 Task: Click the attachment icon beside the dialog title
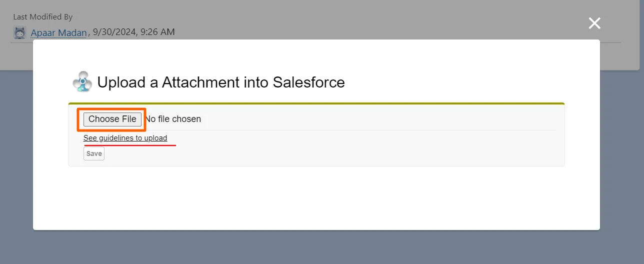(x=82, y=81)
